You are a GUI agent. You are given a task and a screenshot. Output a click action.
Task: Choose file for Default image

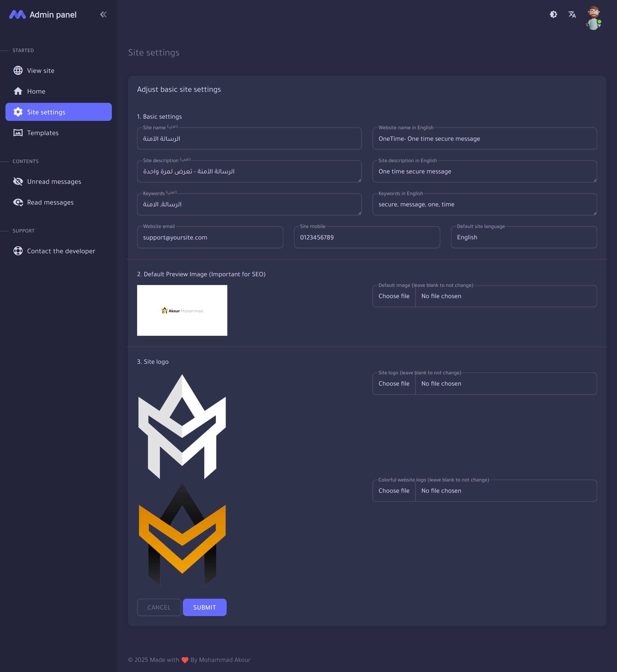(x=394, y=296)
